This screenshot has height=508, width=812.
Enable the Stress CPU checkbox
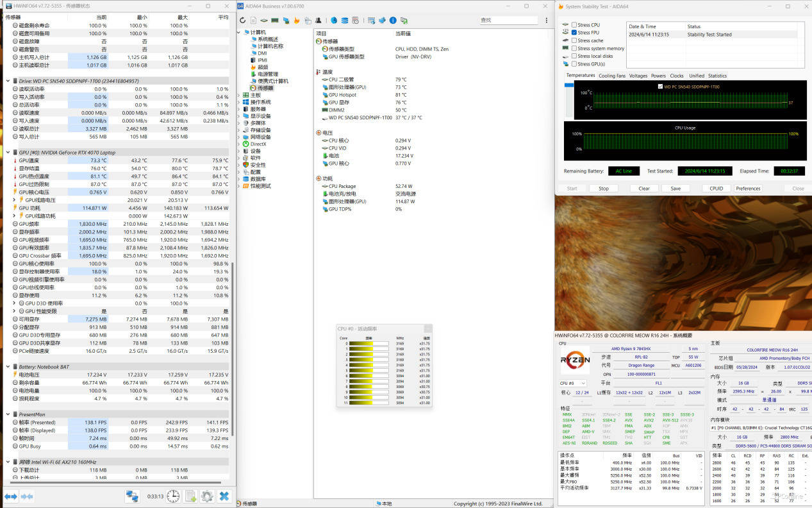[x=574, y=25]
